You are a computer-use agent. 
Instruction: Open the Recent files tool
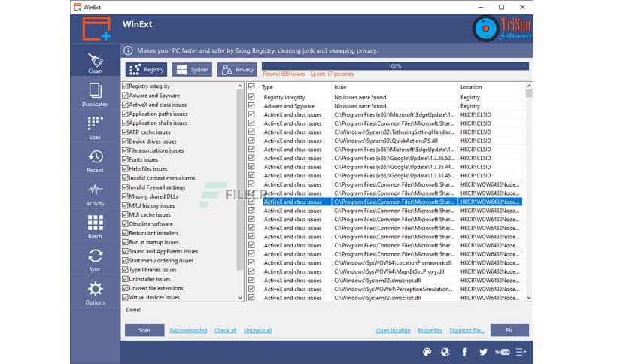click(95, 161)
